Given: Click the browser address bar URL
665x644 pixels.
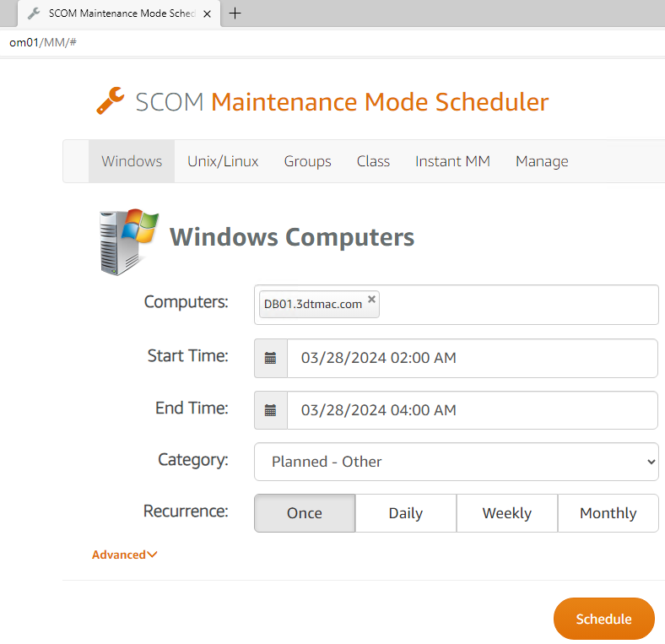Looking at the screenshot, I should (43, 42).
